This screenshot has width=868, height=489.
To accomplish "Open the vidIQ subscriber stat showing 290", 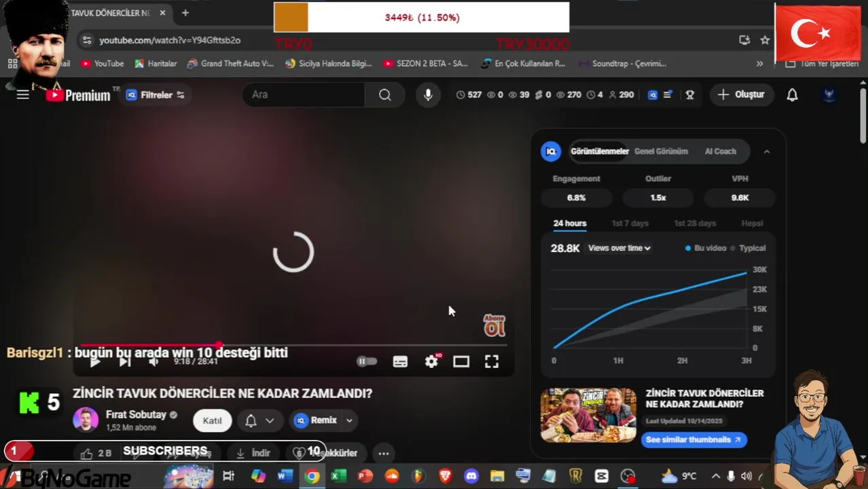I will [x=621, y=95].
